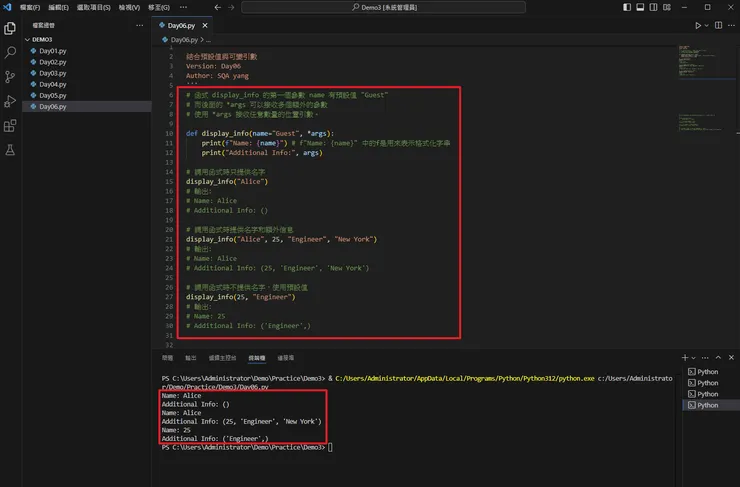740x487 pixels.
Task: Switch to the 輸出 panel tab
Action: [x=191, y=357]
